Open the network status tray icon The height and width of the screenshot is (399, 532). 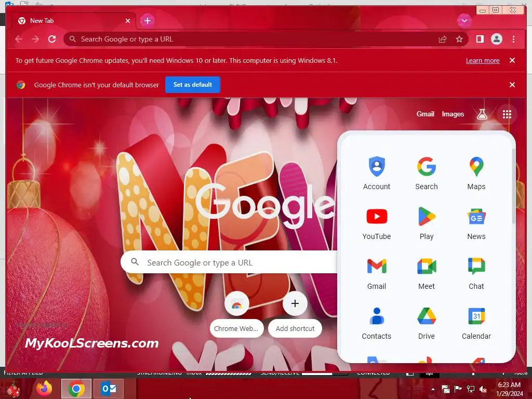coord(471,389)
